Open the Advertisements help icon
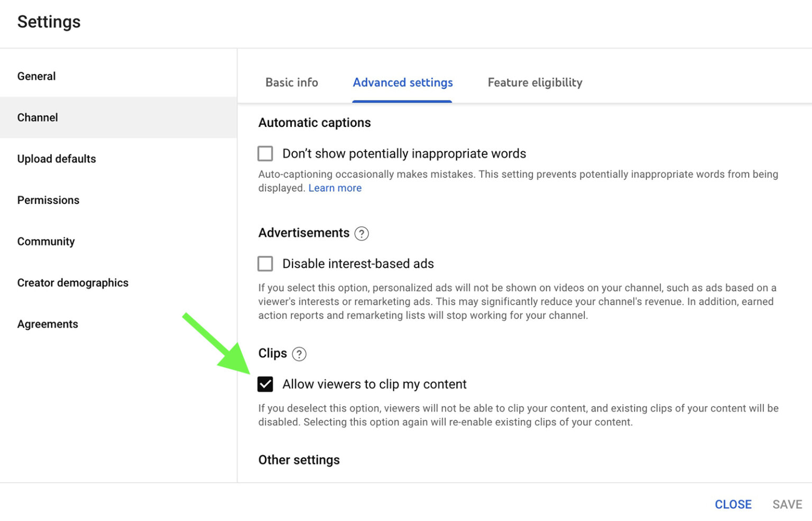The height and width of the screenshot is (521, 812). tap(362, 234)
